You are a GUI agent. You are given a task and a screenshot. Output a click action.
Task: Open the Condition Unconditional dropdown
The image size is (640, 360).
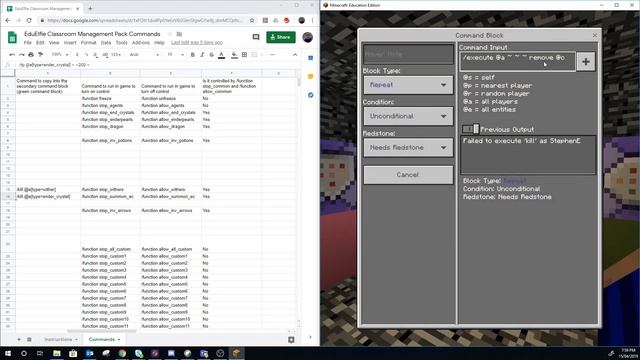pos(408,116)
